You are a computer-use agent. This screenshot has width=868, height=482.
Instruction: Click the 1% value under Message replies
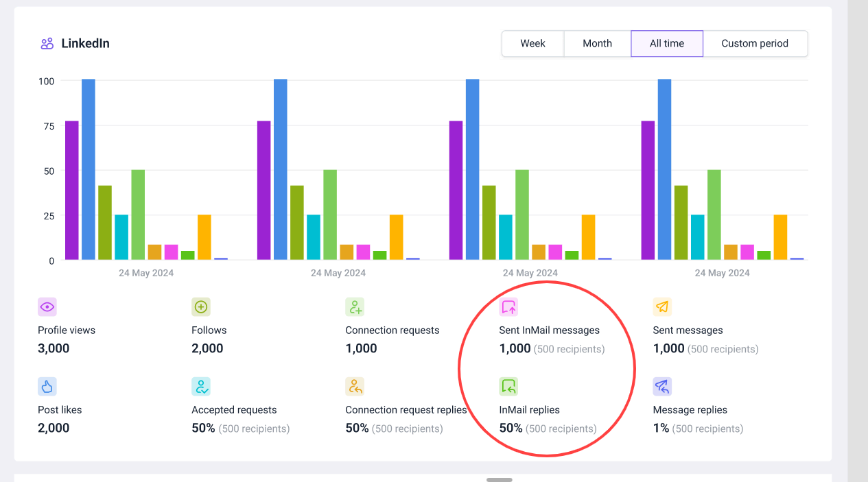(661, 428)
